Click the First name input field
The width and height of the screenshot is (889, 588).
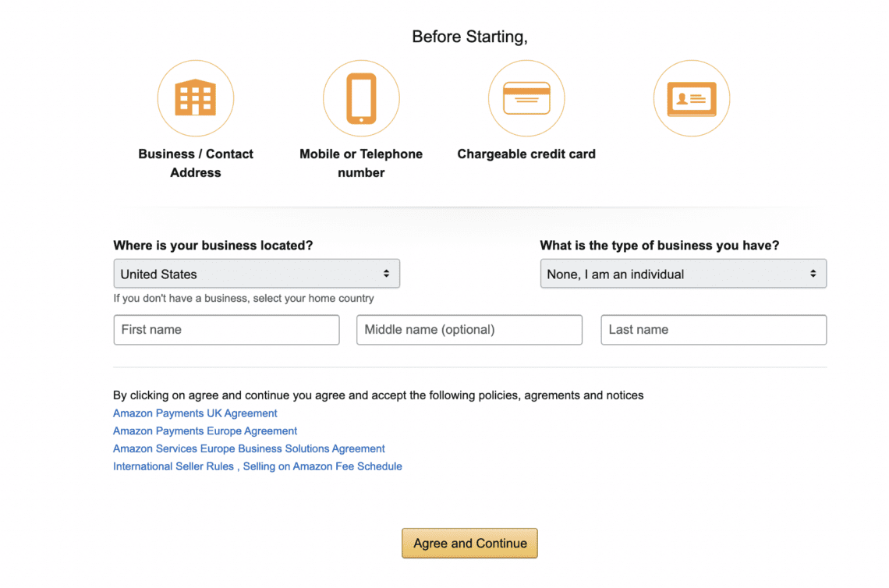pyautogui.click(x=226, y=330)
